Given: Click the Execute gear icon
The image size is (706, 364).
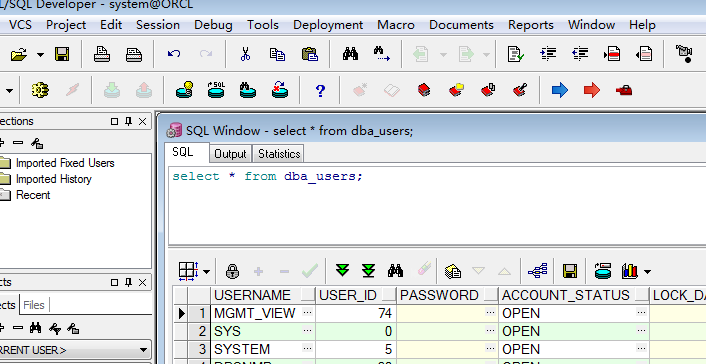Looking at the screenshot, I should point(40,90).
